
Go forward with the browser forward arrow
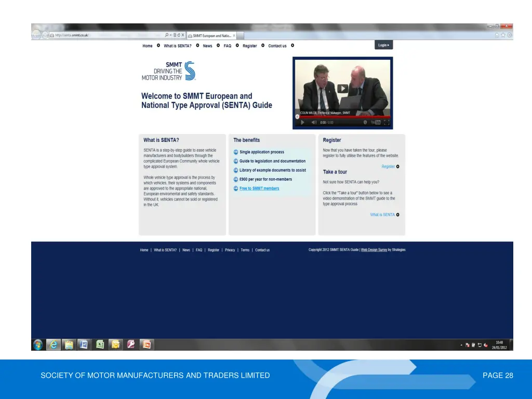click(45, 35)
